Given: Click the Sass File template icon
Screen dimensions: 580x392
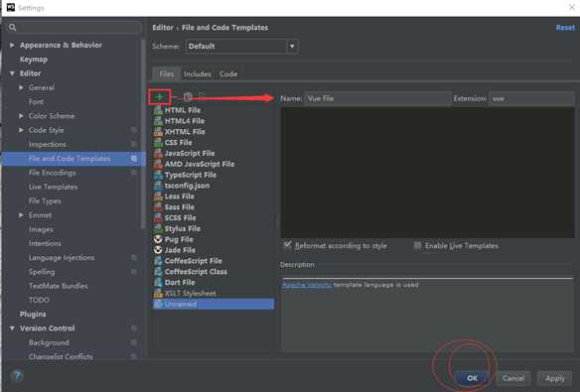Looking at the screenshot, I should click(158, 206).
